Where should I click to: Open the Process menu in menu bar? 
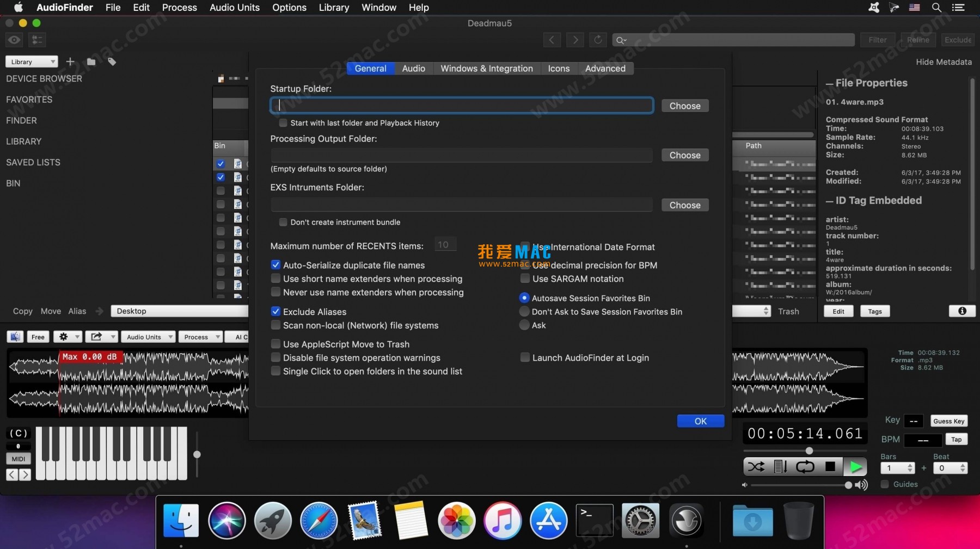coord(179,8)
